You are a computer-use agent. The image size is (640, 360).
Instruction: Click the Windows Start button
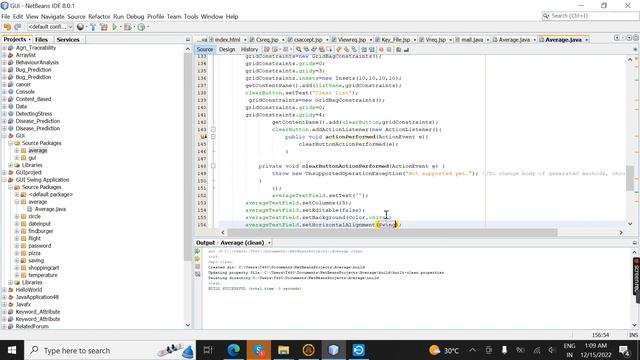(11, 350)
